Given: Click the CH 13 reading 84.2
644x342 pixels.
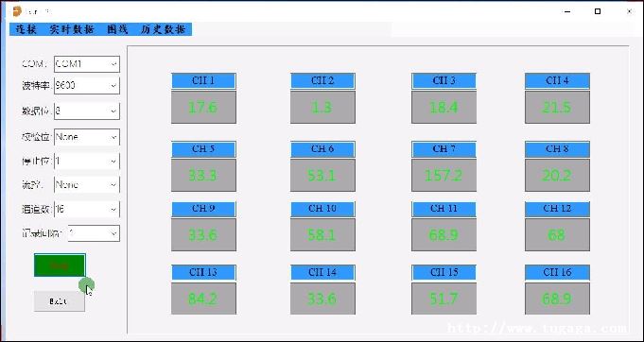Looking at the screenshot, I should click(203, 299).
